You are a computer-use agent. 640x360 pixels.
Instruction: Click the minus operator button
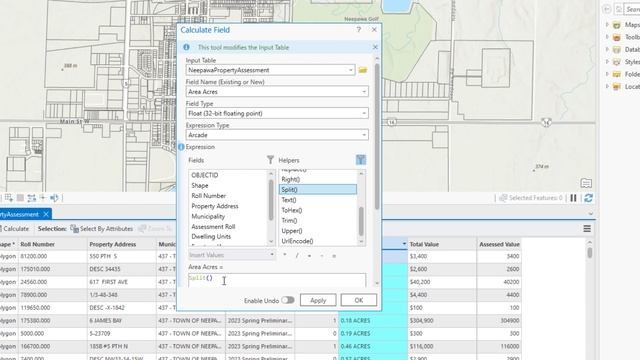pos(322,256)
